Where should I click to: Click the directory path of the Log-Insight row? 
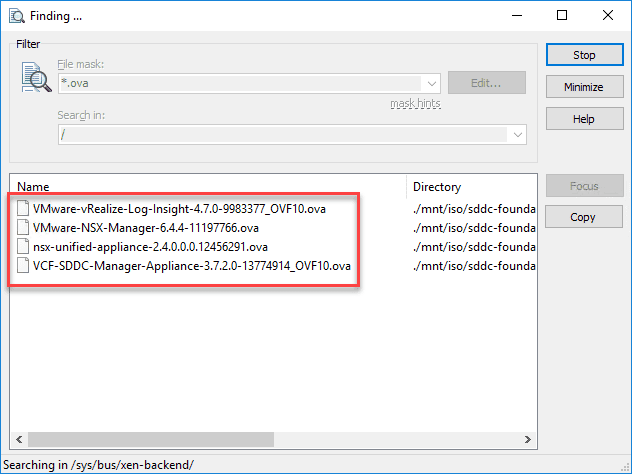[x=474, y=209]
